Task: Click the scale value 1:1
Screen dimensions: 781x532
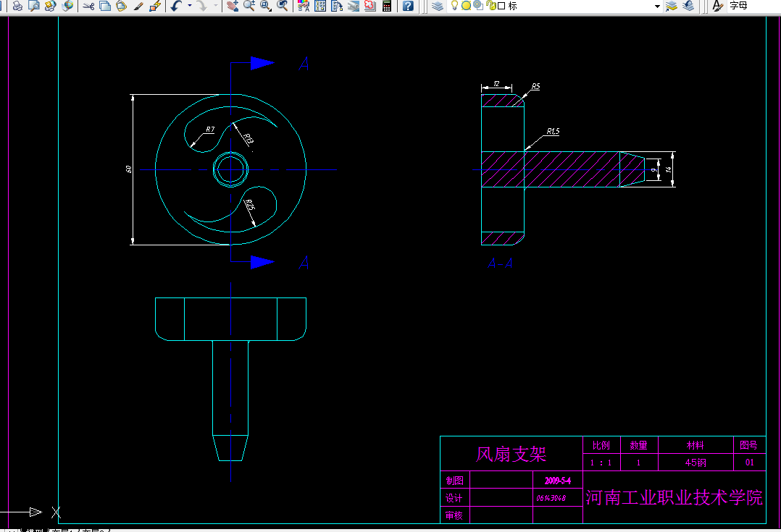Action: click(601, 463)
